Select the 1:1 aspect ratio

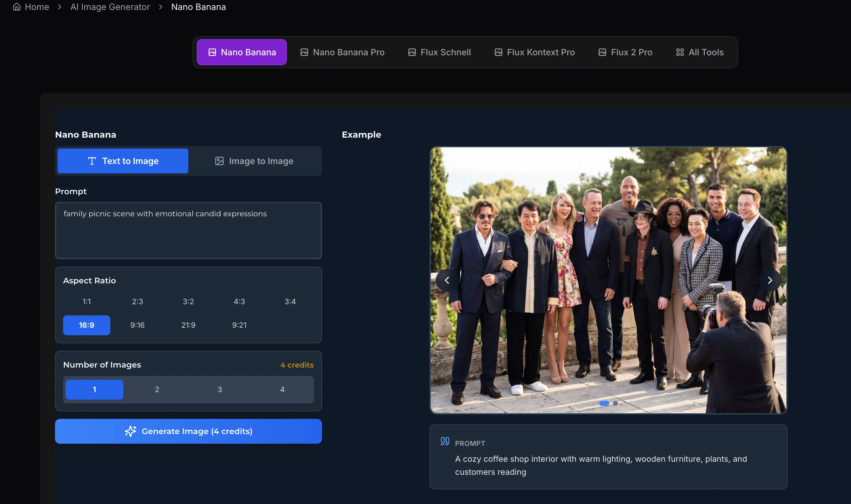pyautogui.click(x=86, y=301)
